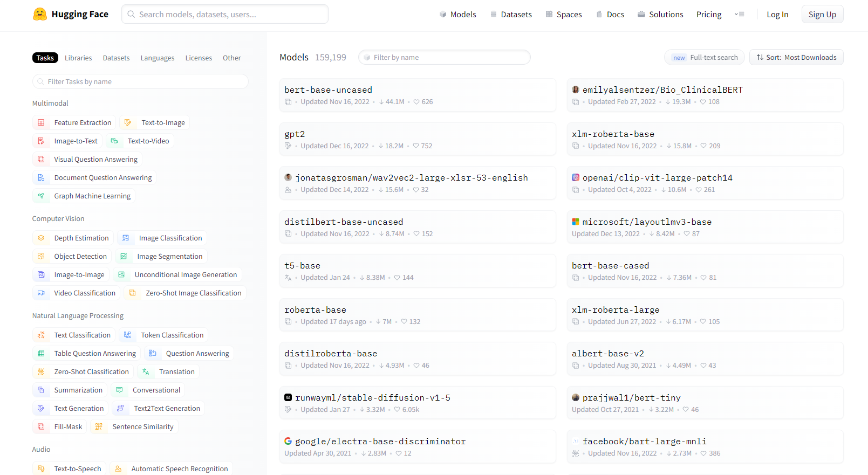Screen dimensions: 868x475
Task: Click the Filter by name field
Action: pyautogui.click(x=445, y=57)
